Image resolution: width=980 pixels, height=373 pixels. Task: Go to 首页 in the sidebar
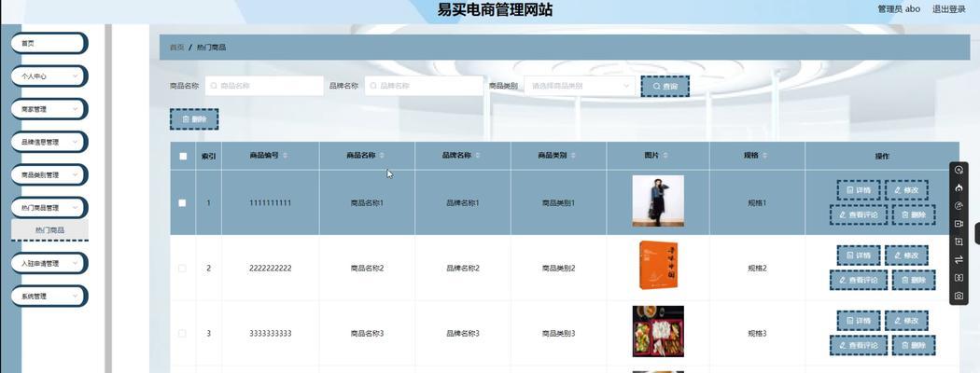click(x=49, y=44)
